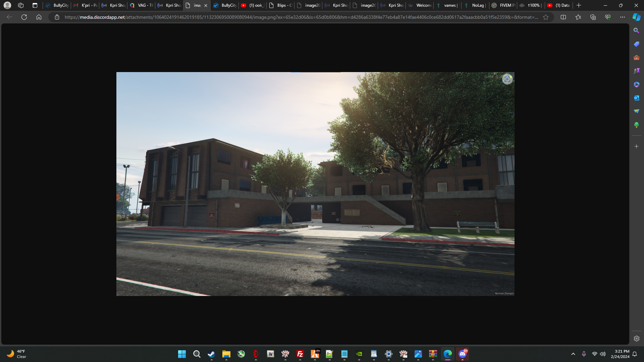Open the Collections icon in toolbar
Screen dimensions: 644x362
click(x=593, y=17)
